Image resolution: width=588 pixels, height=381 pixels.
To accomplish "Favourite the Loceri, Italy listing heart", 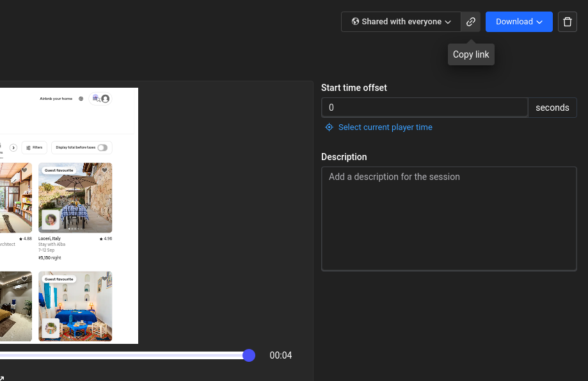I will pyautogui.click(x=105, y=170).
